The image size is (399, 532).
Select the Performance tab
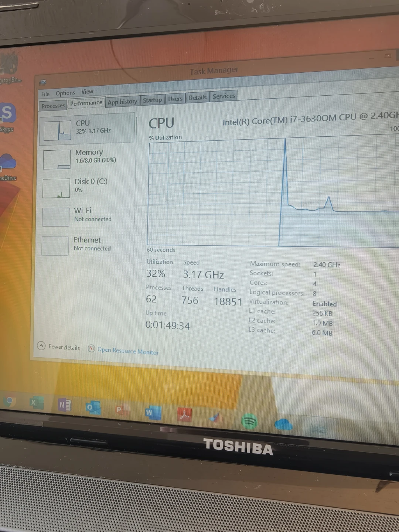point(86,103)
